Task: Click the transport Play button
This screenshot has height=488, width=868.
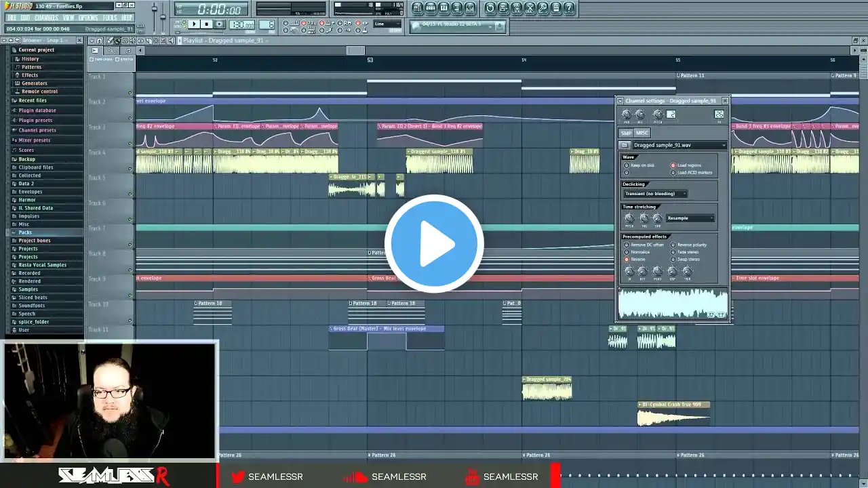Action: click(194, 24)
